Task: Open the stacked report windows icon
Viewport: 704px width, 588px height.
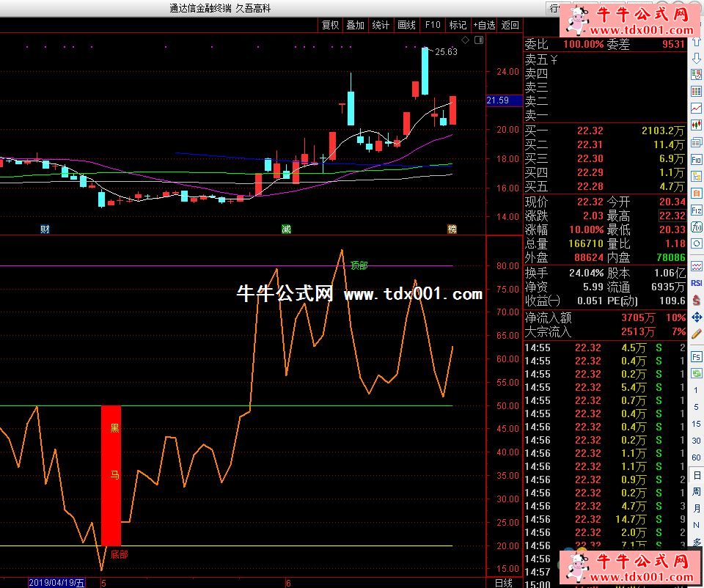Action: (x=697, y=143)
